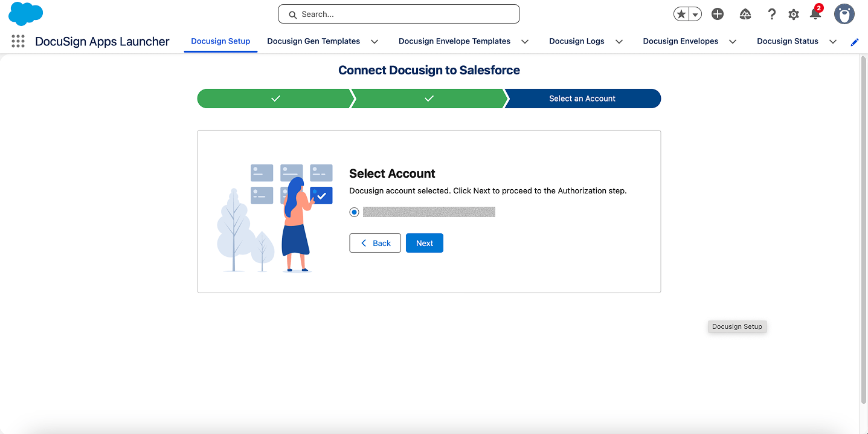
Task: Open the Trailhead guidance icon
Action: (745, 15)
